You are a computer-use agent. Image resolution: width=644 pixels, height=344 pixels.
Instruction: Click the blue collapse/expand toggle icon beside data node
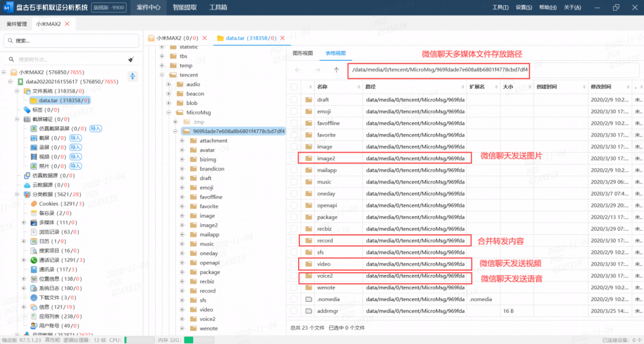pos(132,76)
